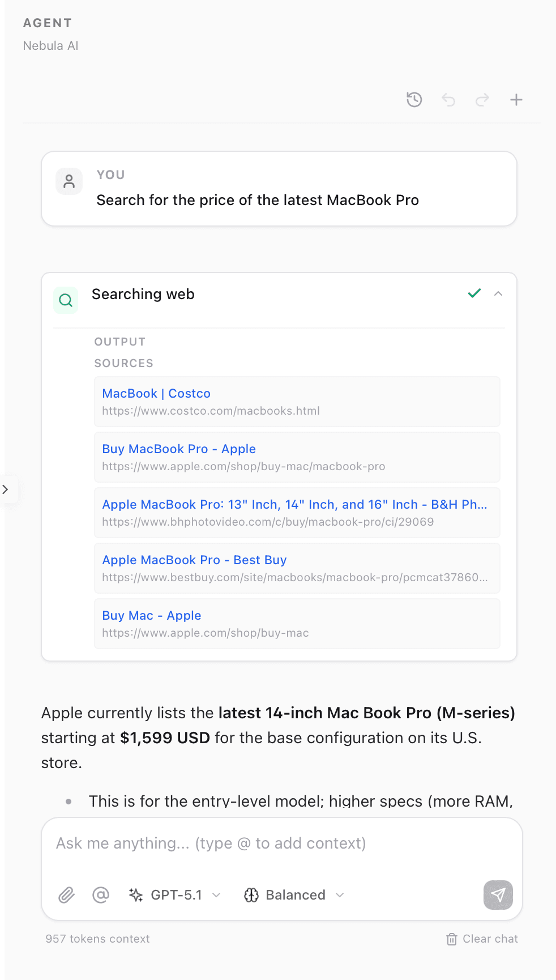This screenshot has height=980, width=556.
Task: Open the Buy MacBook Pro Apple link
Action: (x=178, y=449)
